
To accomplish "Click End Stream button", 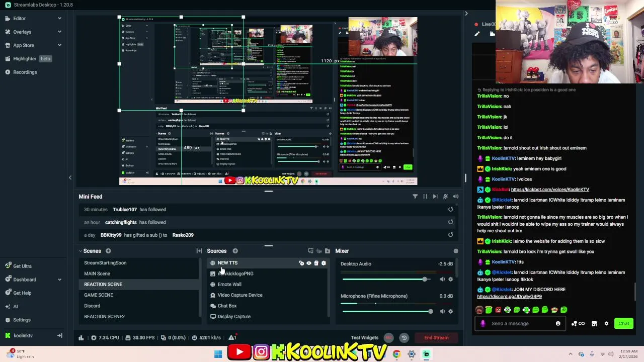I will 436,338.
